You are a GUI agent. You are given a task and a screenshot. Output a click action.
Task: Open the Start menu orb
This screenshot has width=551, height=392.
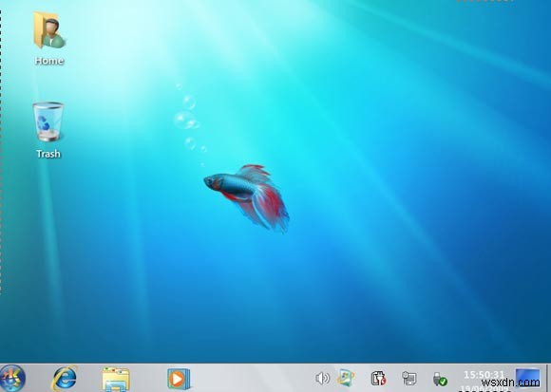point(12,379)
